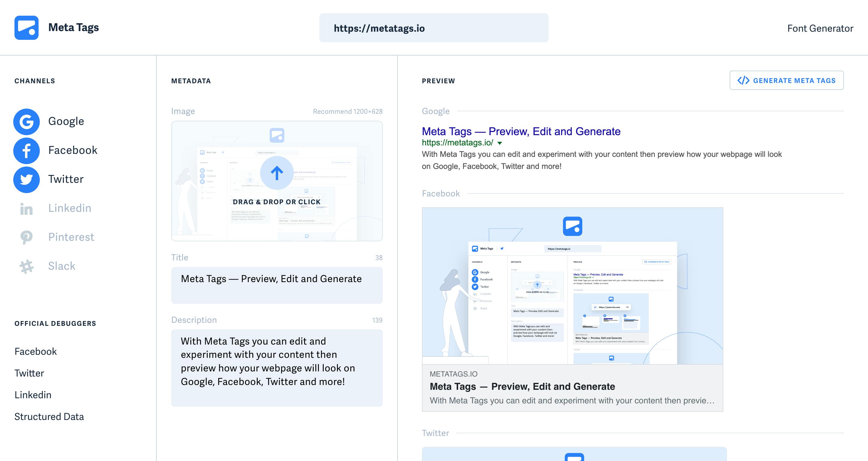Click the Official Debuggers heading
Screen dimensions: 868x461
click(x=55, y=323)
